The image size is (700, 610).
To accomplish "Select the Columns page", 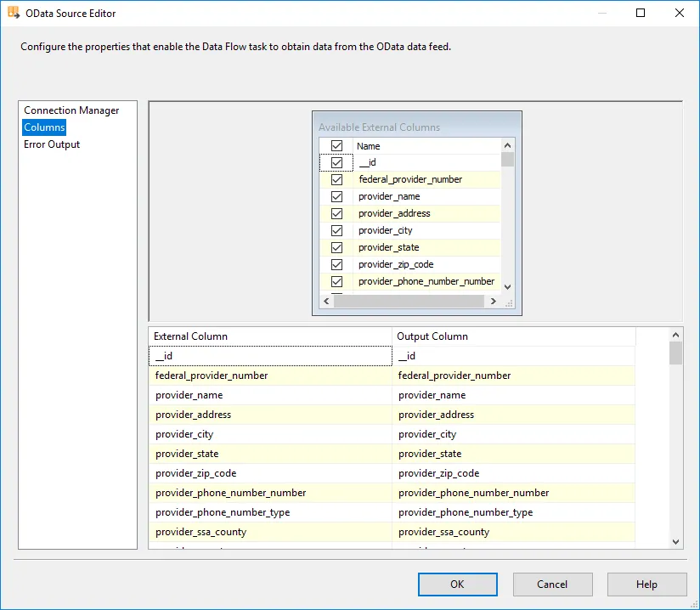I will (44, 127).
